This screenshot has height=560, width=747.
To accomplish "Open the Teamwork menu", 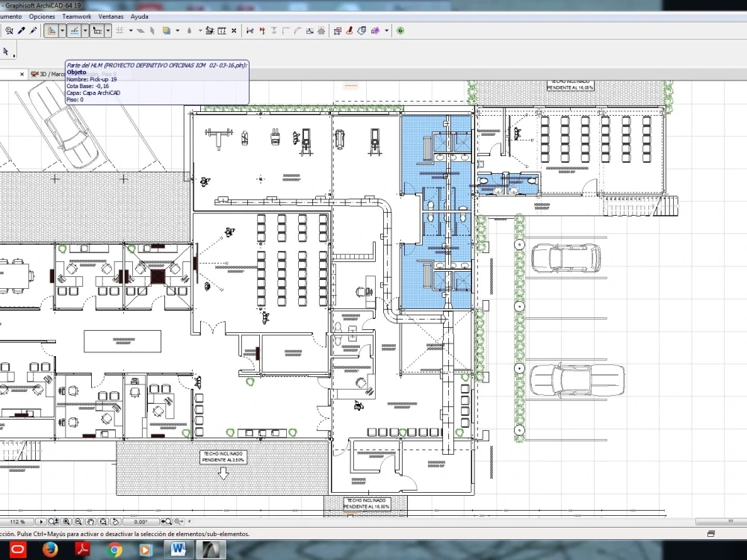I will pyautogui.click(x=77, y=16).
